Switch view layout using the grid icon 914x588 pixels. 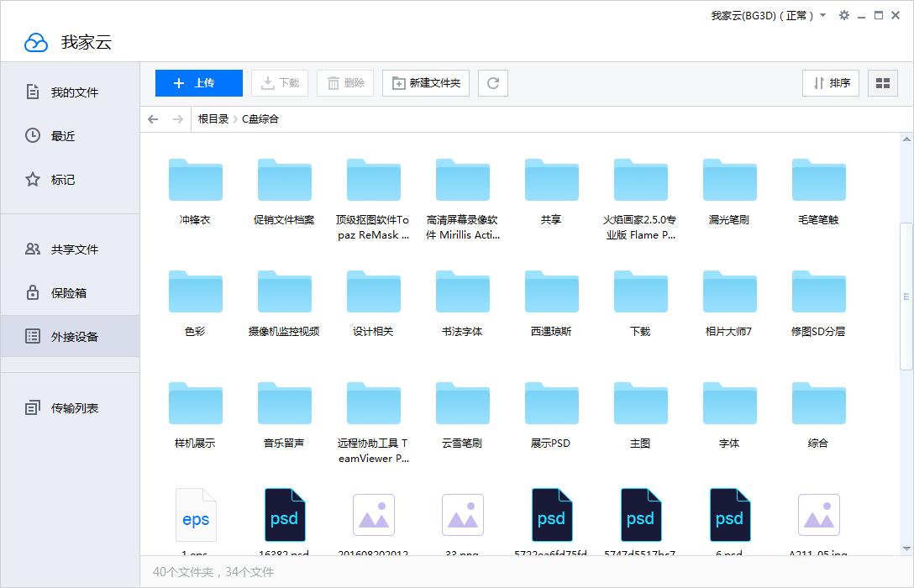(882, 83)
